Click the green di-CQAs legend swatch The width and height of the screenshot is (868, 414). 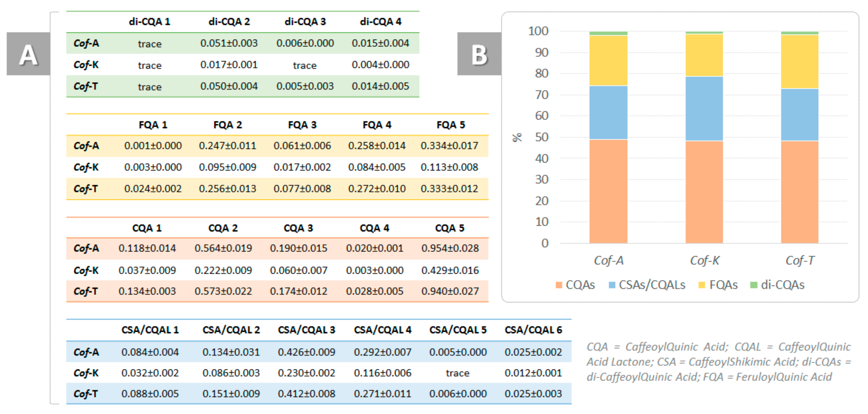pos(754,285)
